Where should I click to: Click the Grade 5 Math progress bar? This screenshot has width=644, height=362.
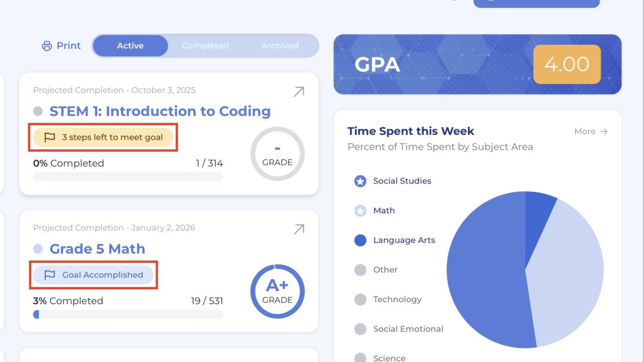pos(128,314)
